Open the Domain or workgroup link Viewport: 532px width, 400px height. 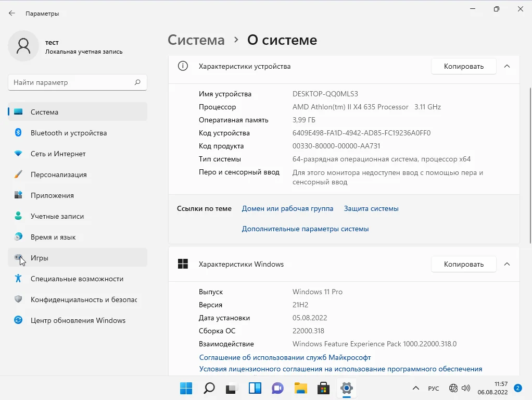(x=287, y=208)
